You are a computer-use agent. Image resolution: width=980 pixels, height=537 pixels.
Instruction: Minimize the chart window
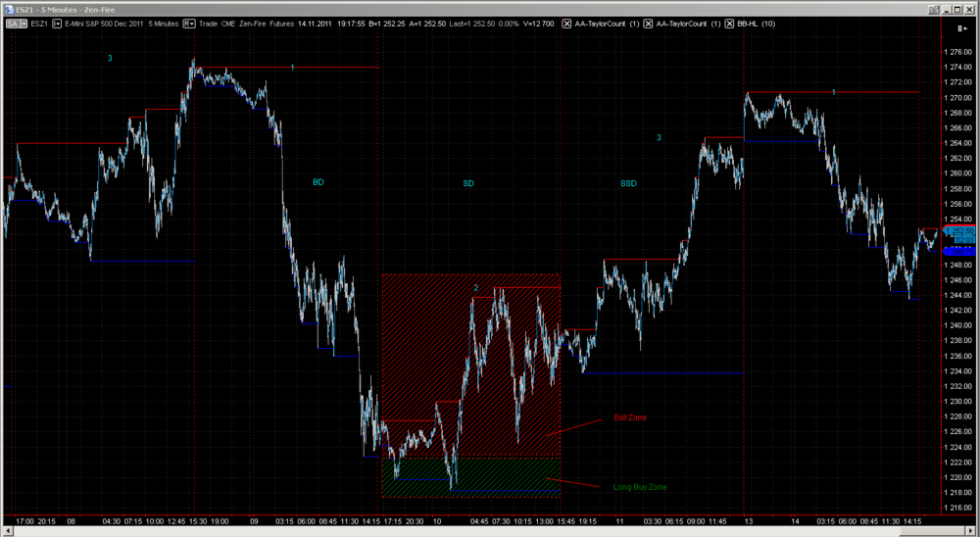pos(947,10)
